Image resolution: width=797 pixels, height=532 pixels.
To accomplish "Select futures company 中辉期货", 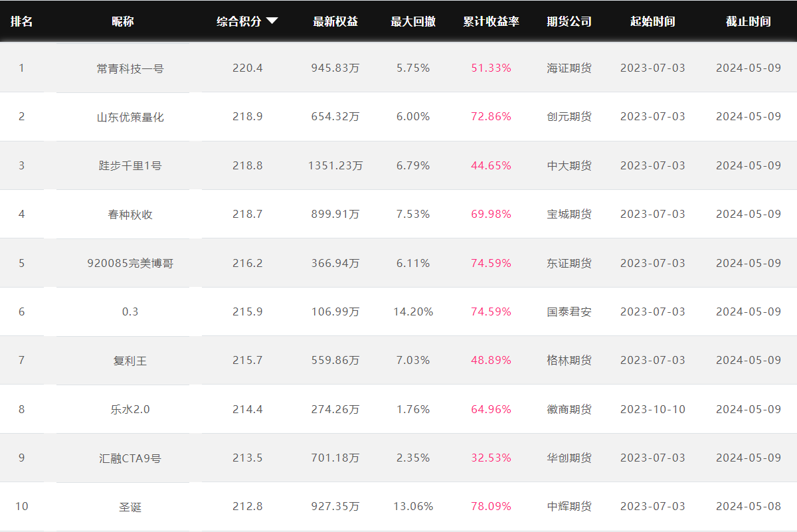I will pos(569,506).
